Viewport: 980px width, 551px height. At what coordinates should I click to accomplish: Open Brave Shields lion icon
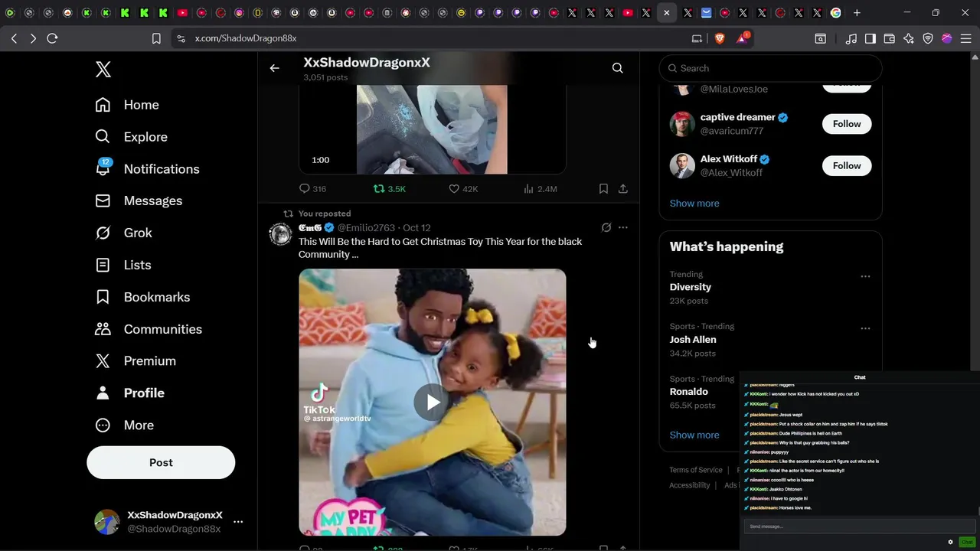pos(720,38)
